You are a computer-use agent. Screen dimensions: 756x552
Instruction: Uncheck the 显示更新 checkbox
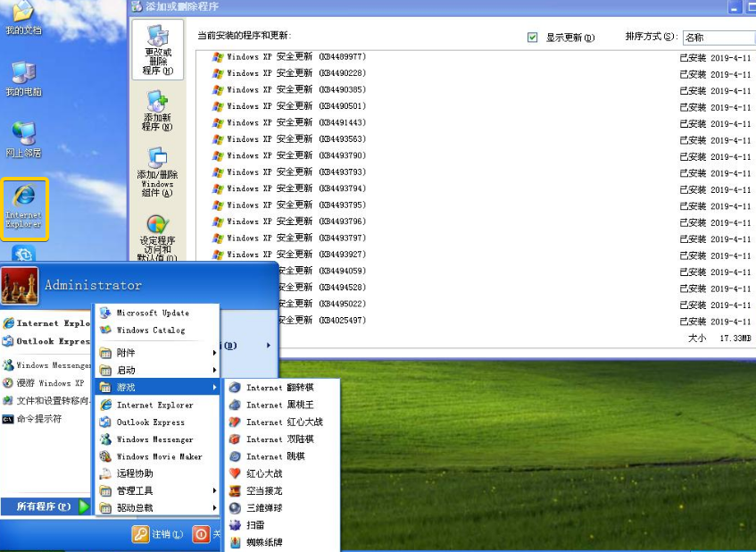[533, 38]
